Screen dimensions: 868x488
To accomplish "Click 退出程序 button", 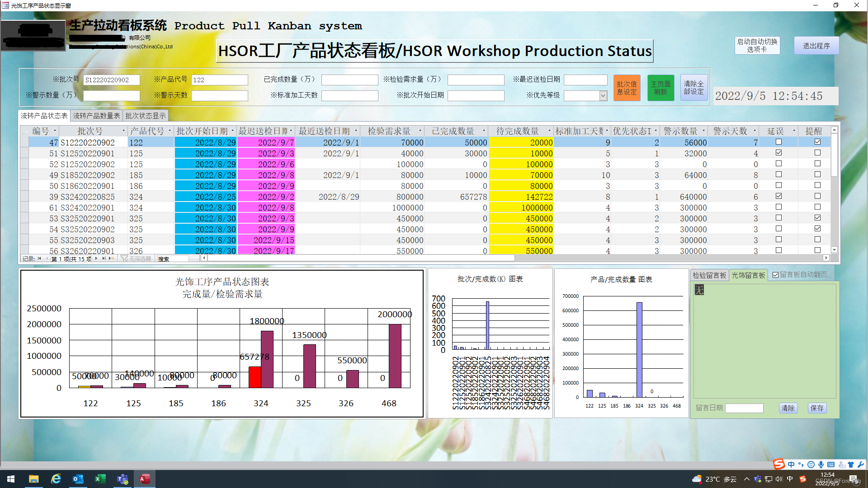I will [x=816, y=46].
